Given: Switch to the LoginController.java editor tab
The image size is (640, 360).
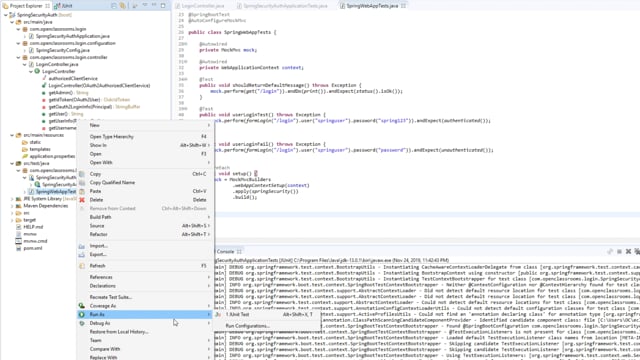Looking at the screenshot, I should pos(200,6).
